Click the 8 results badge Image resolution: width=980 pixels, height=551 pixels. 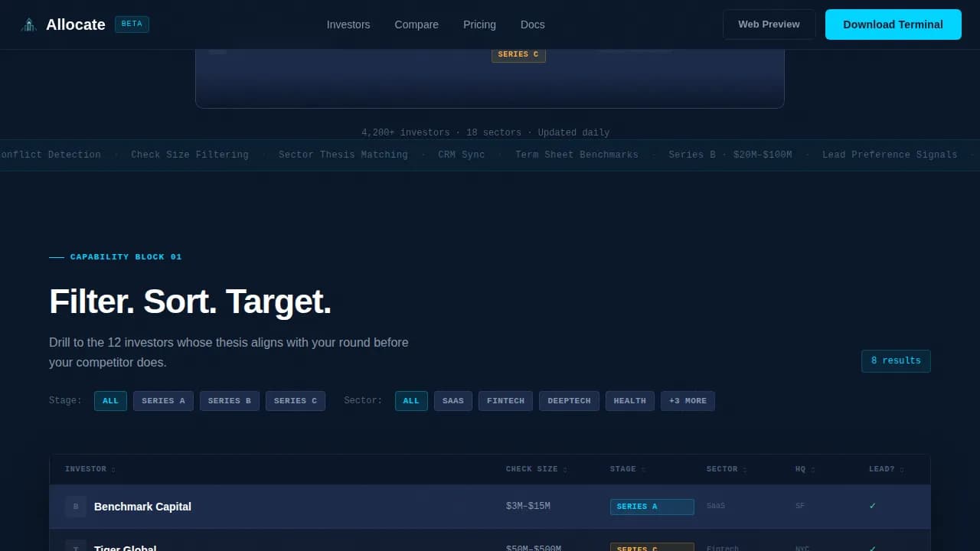click(896, 360)
